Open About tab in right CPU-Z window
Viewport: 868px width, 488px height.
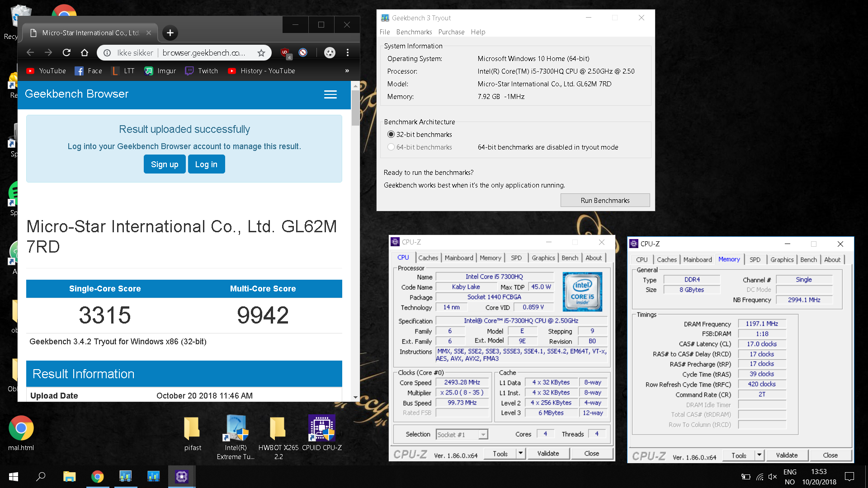pos(832,260)
